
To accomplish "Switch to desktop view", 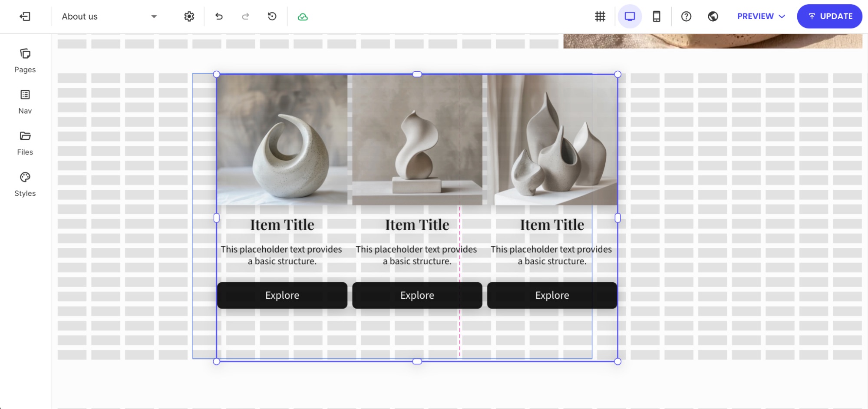I will click(x=630, y=16).
